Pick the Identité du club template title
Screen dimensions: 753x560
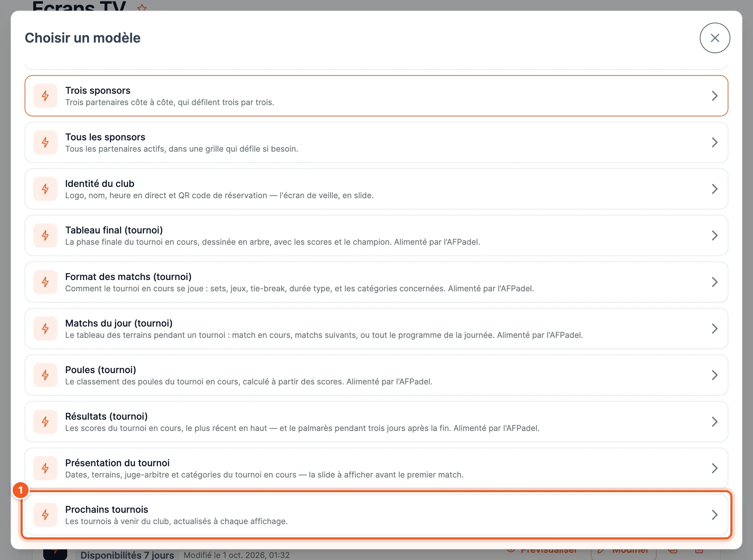coord(100,184)
